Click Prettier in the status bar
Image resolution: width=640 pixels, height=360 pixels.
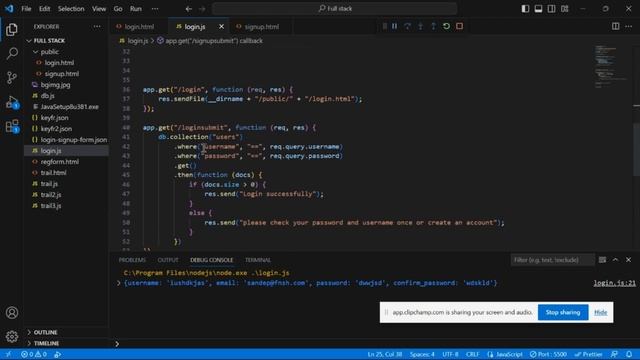click(588, 354)
